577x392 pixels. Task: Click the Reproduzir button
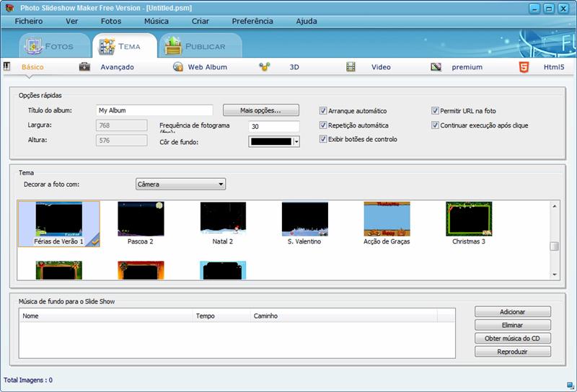pyautogui.click(x=513, y=352)
